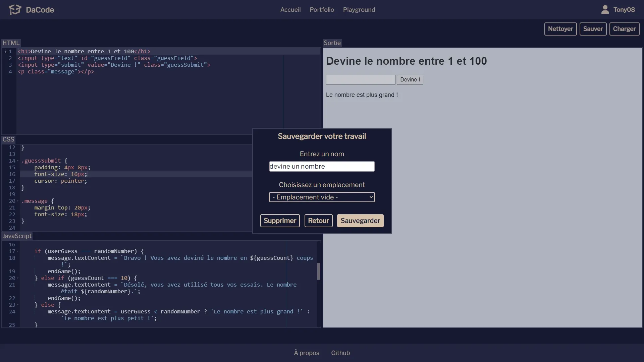Click the Nettoyer button
644x362 pixels.
point(560,29)
